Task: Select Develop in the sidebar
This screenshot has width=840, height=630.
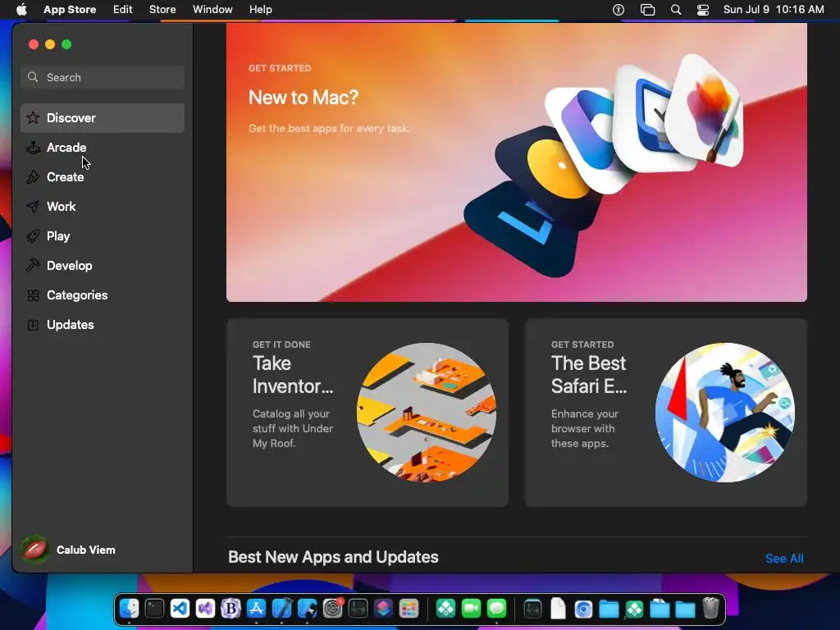Action: (103, 265)
